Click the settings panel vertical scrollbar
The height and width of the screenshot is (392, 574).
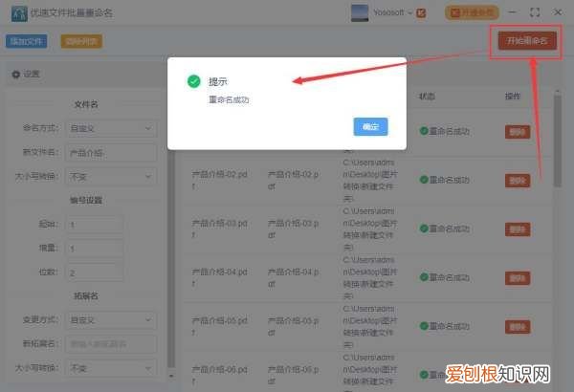point(171,260)
